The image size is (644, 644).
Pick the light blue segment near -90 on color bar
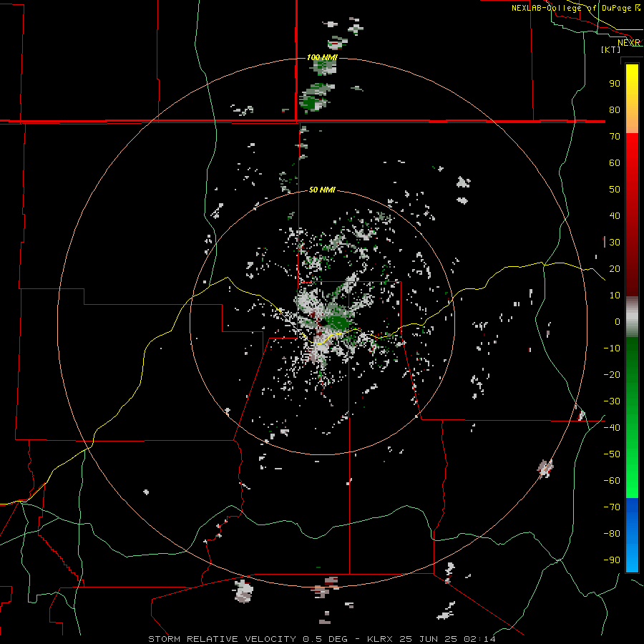click(x=632, y=559)
